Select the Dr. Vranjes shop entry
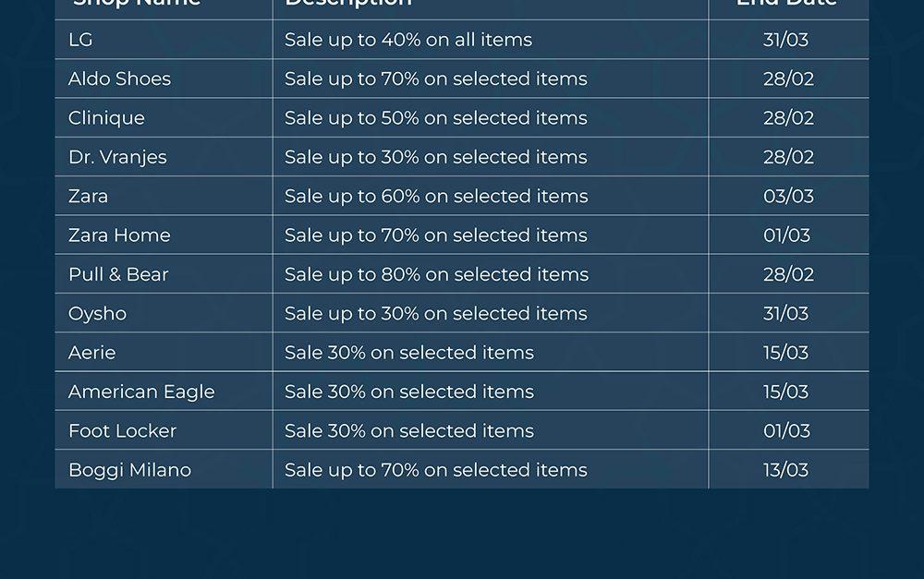The height and width of the screenshot is (579, 924). point(117,157)
